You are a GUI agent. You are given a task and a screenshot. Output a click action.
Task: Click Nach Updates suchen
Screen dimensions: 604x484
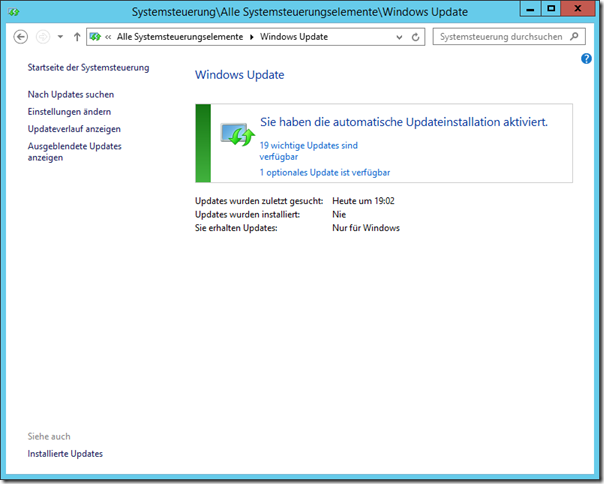(71, 94)
